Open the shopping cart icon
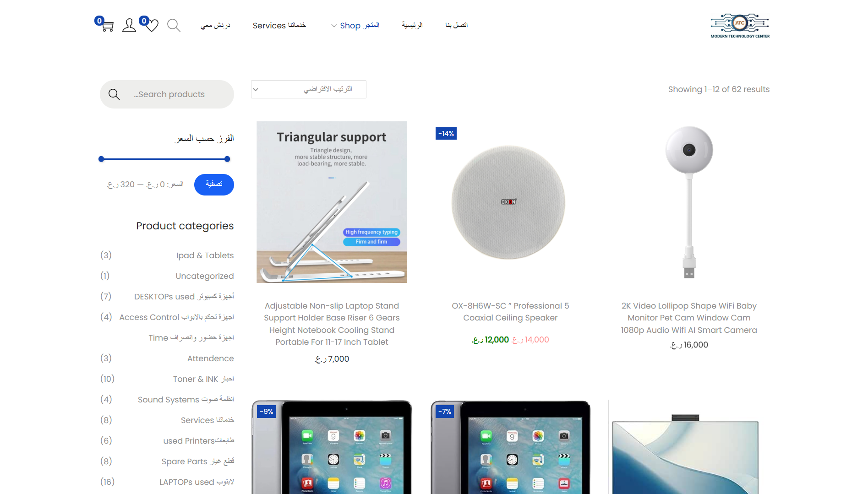Image resolution: width=868 pixels, height=494 pixels. coord(107,26)
